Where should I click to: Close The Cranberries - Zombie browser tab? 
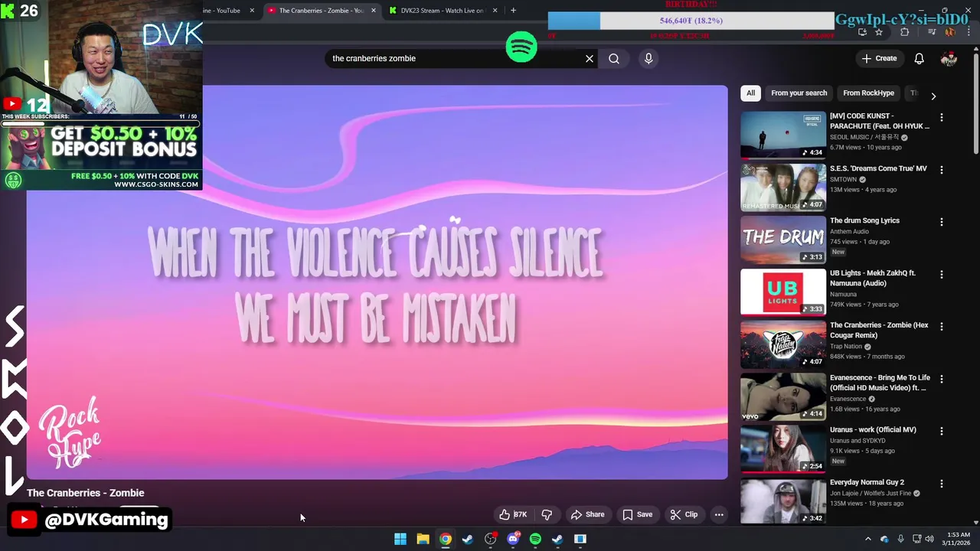pyautogui.click(x=374, y=11)
